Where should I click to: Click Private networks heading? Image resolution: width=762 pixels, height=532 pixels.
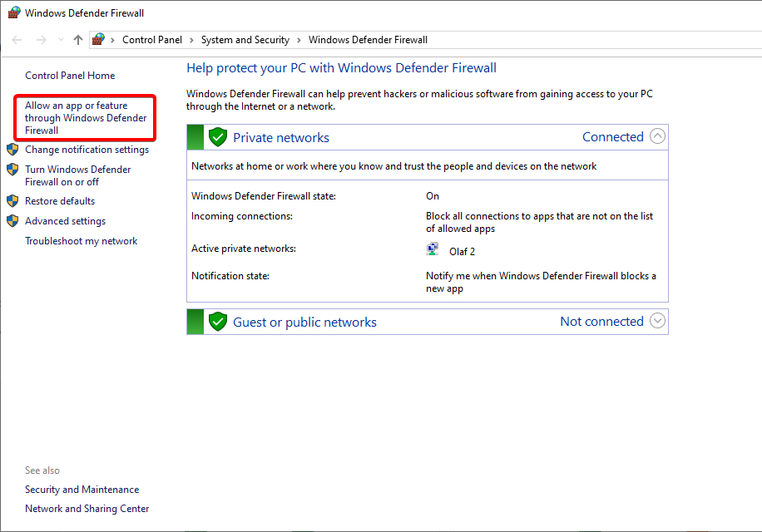coord(281,137)
